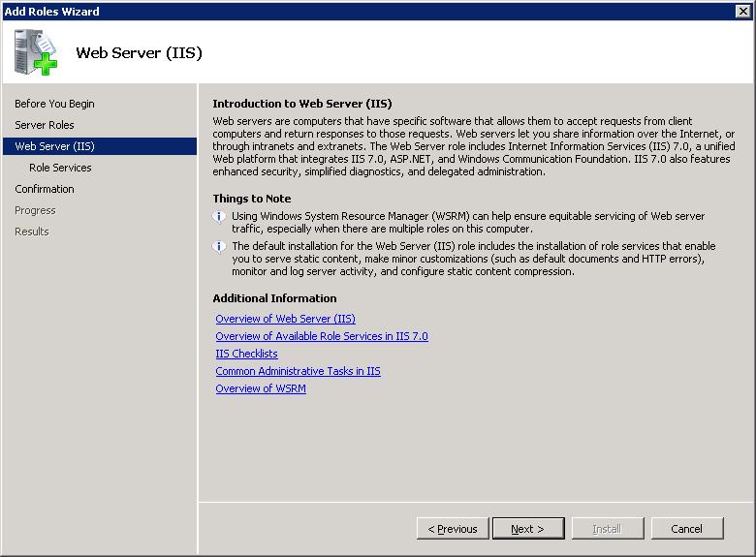
Task: Click the first info icon under Things to Note
Action: [x=219, y=216]
